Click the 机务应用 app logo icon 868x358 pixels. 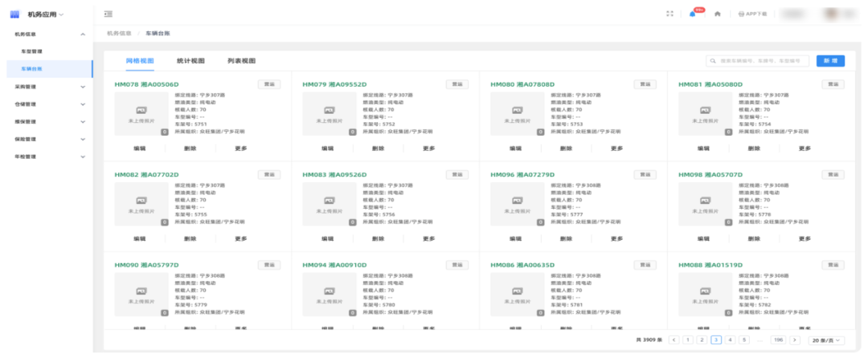(x=14, y=14)
